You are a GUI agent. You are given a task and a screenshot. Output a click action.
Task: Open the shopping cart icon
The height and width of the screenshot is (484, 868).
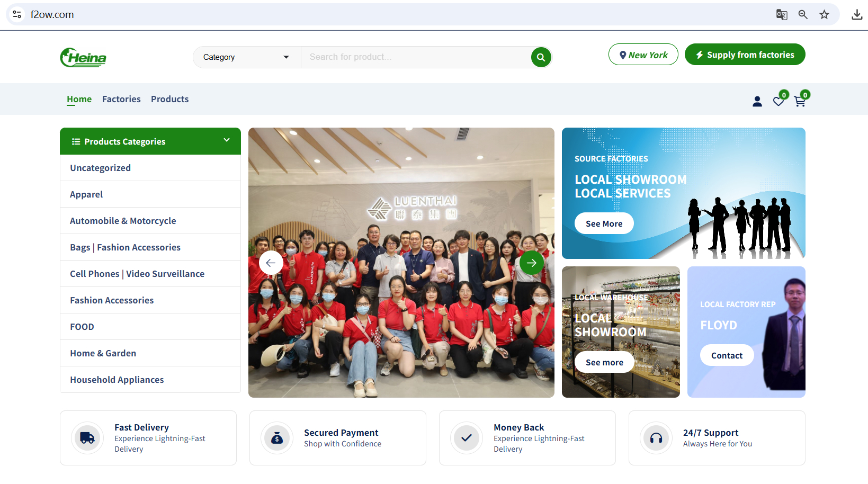click(800, 101)
